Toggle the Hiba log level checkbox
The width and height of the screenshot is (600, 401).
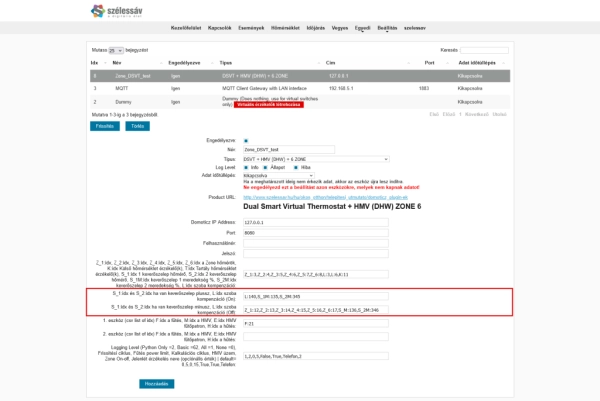tap(294, 167)
